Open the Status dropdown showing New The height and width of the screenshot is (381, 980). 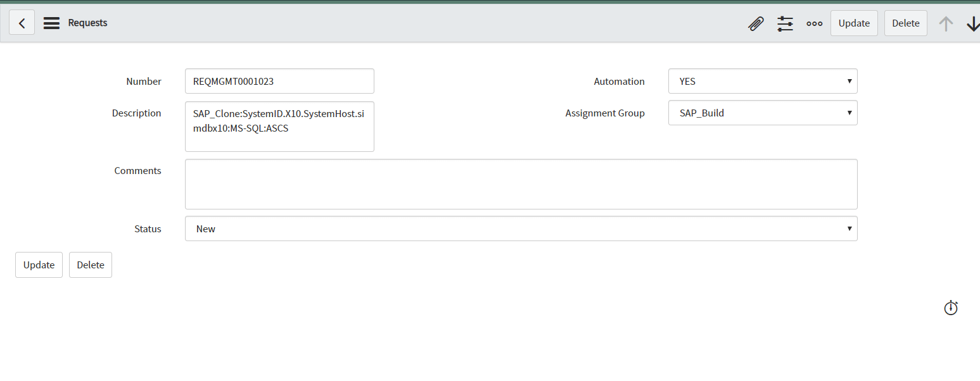pos(520,228)
